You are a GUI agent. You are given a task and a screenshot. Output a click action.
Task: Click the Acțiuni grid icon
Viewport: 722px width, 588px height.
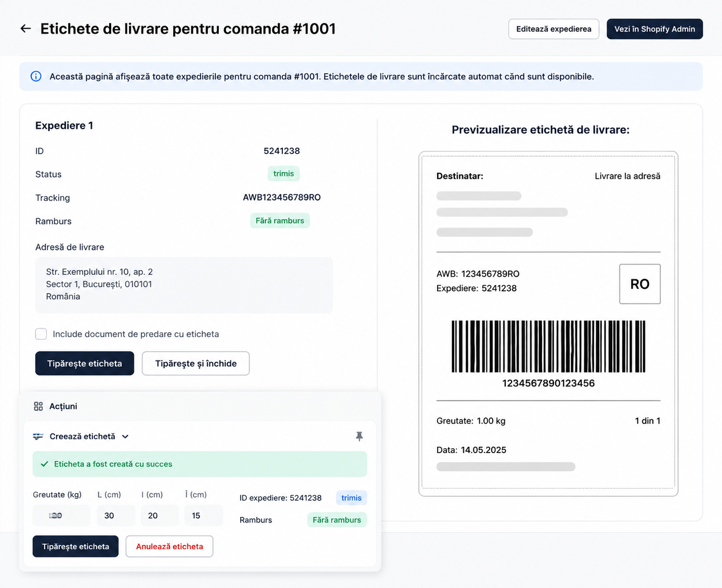(38, 406)
